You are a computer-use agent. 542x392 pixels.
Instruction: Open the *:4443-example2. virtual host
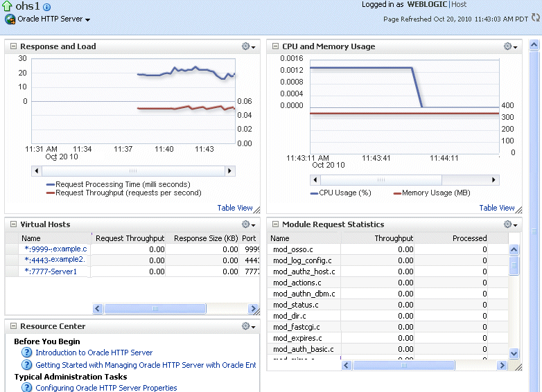tap(55, 260)
